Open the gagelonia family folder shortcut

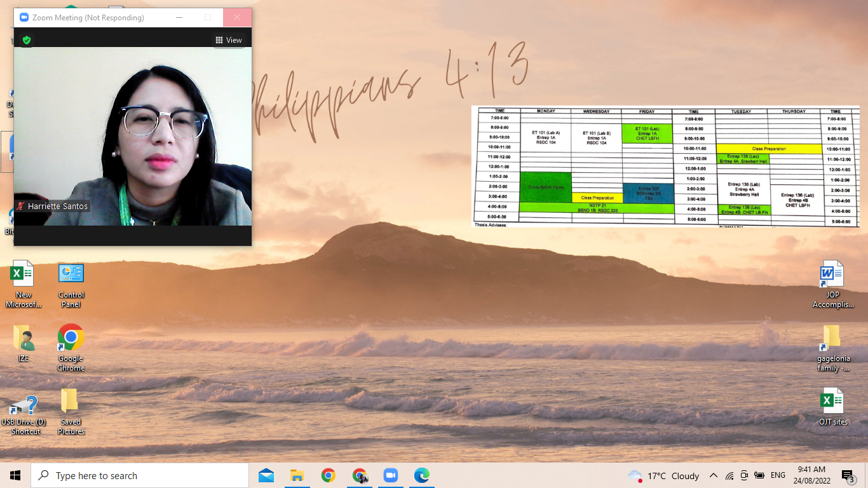coord(832,348)
